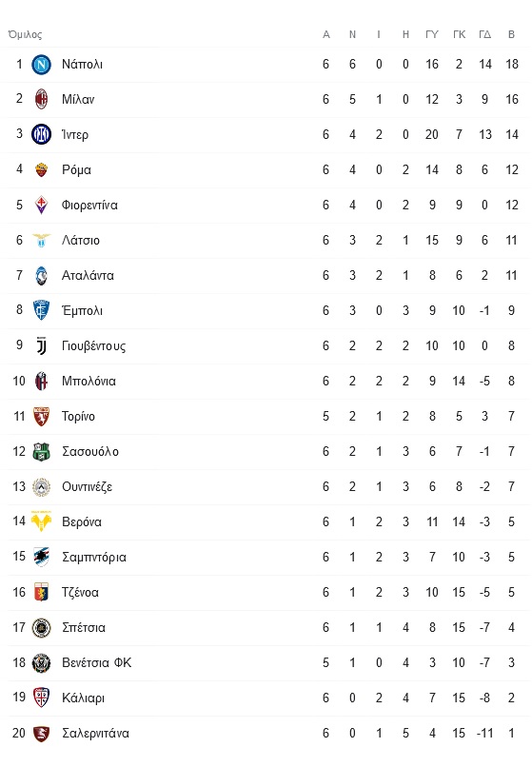Click the ΓΥ goals-for column header
The height and width of the screenshot is (767, 532).
point(432,34)
